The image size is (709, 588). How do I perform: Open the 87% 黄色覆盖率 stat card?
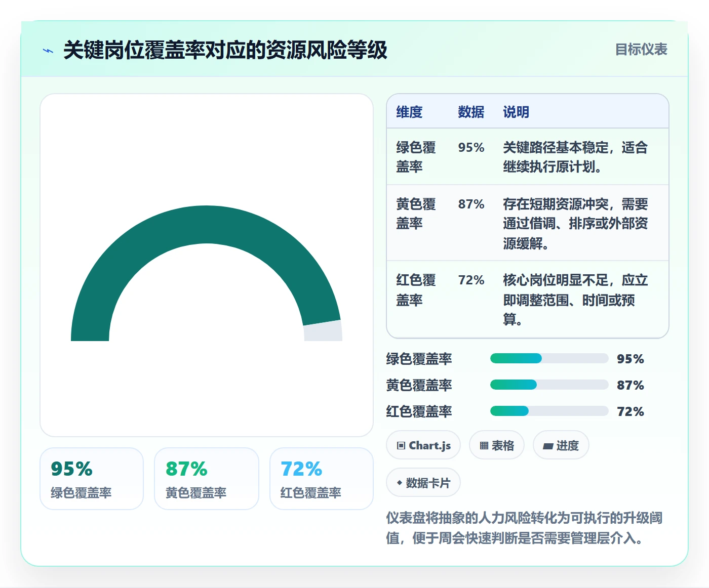207,479
